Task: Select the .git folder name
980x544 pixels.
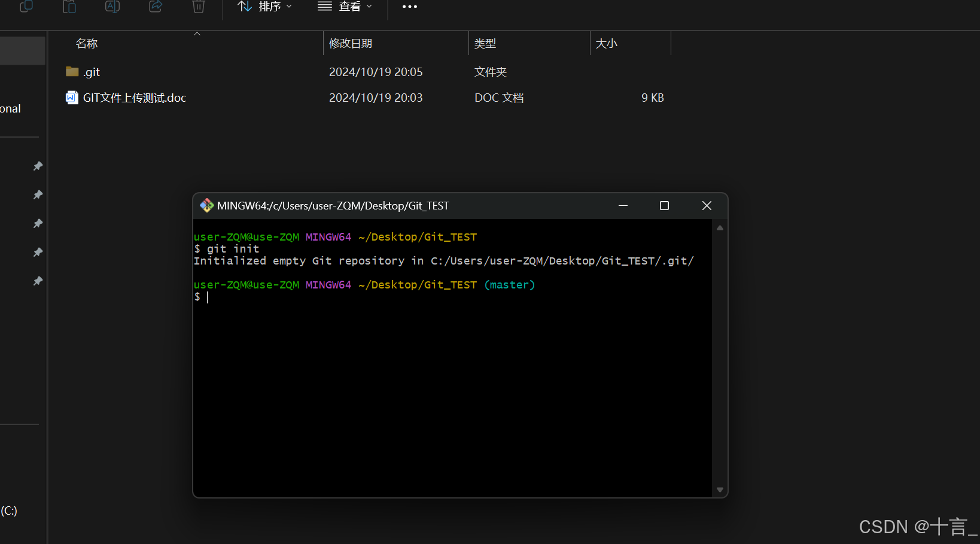Action: pos(92,72)
